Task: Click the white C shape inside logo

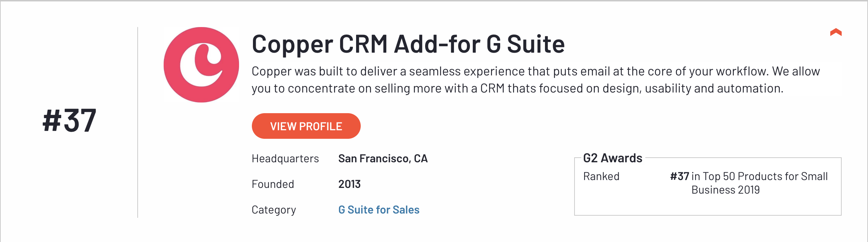Action: [x=201, y=65]
